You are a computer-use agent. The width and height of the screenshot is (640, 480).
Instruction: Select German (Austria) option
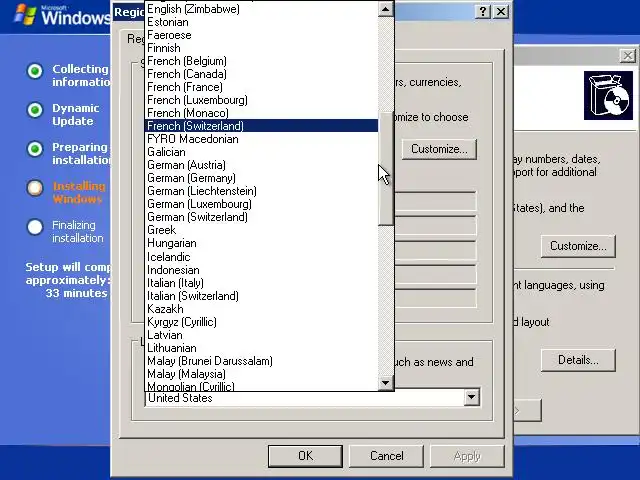tap(261, 165)
